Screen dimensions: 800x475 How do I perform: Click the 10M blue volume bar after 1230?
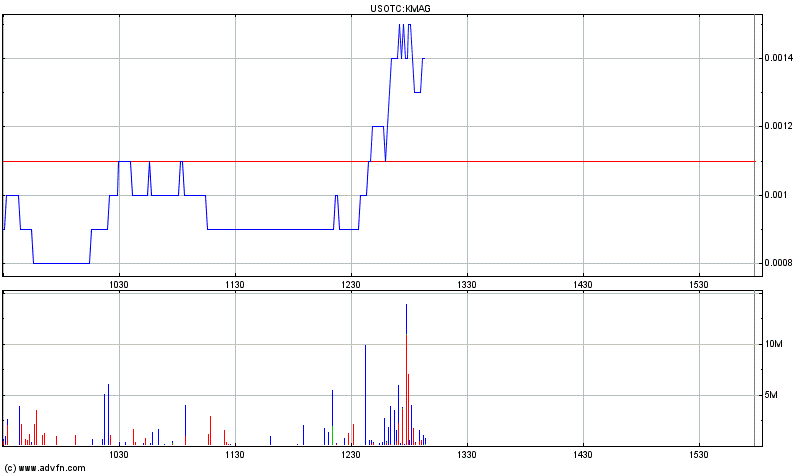point(365,395)
